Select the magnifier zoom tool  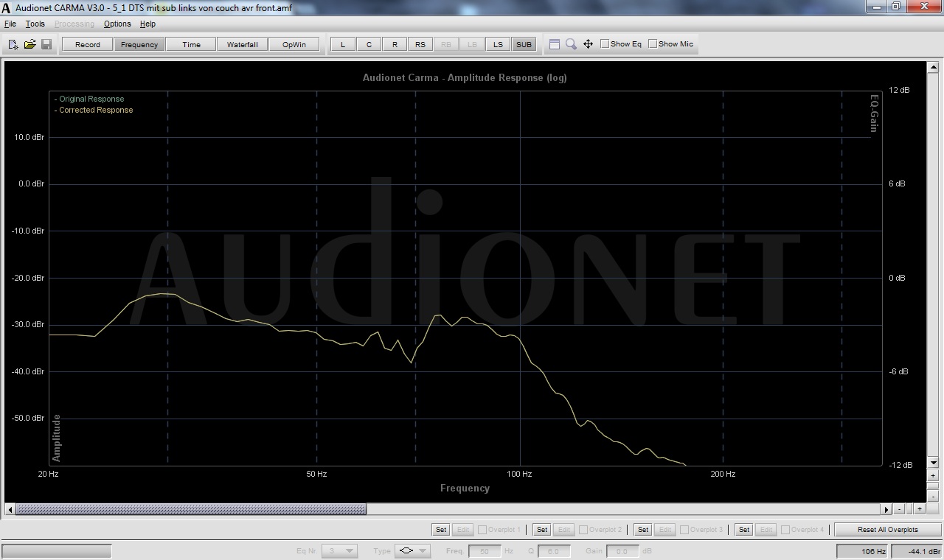tap(571, 44)
